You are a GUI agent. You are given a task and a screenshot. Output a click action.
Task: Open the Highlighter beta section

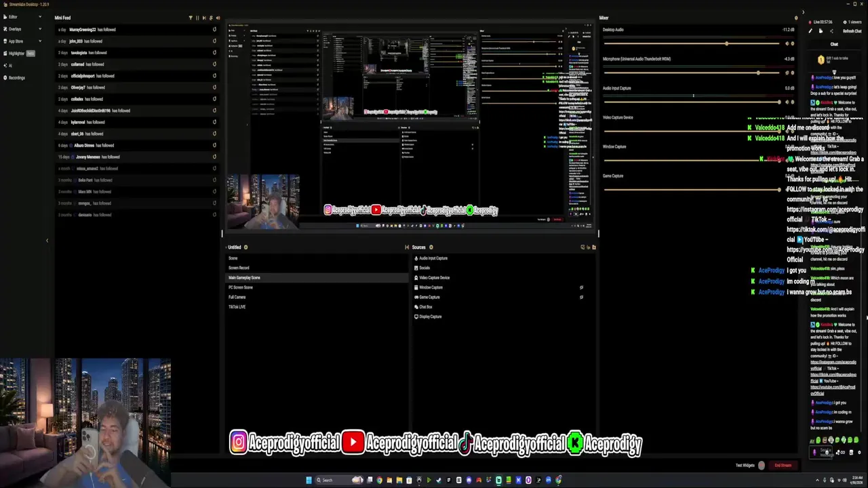point(18,54)
